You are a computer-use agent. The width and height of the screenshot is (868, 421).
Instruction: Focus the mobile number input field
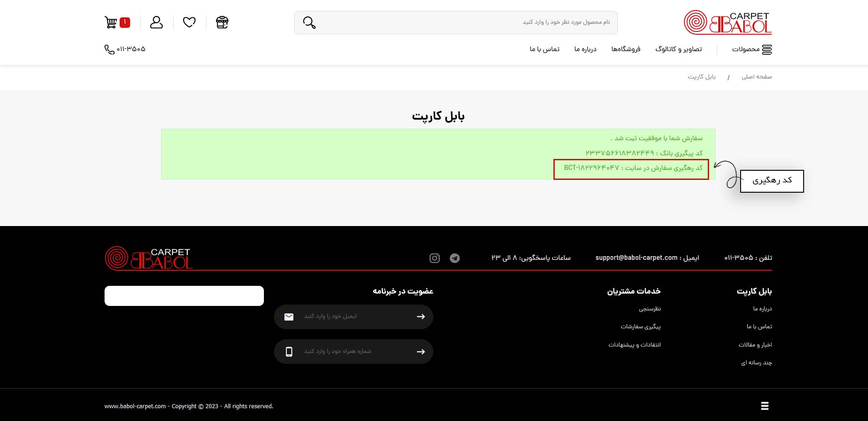(x=353, y=352)
